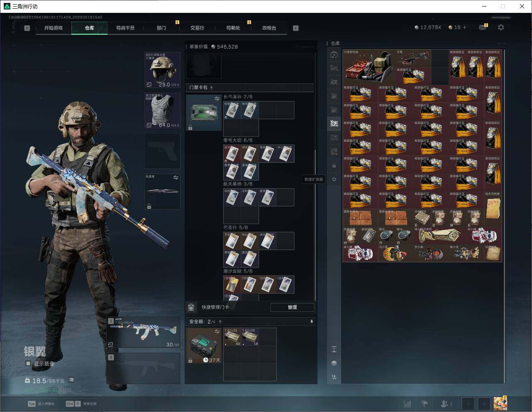This screenshot has height=412, width=532.
Task: Open the 开始游戏 tab
Action: click(x=54, y=28)
